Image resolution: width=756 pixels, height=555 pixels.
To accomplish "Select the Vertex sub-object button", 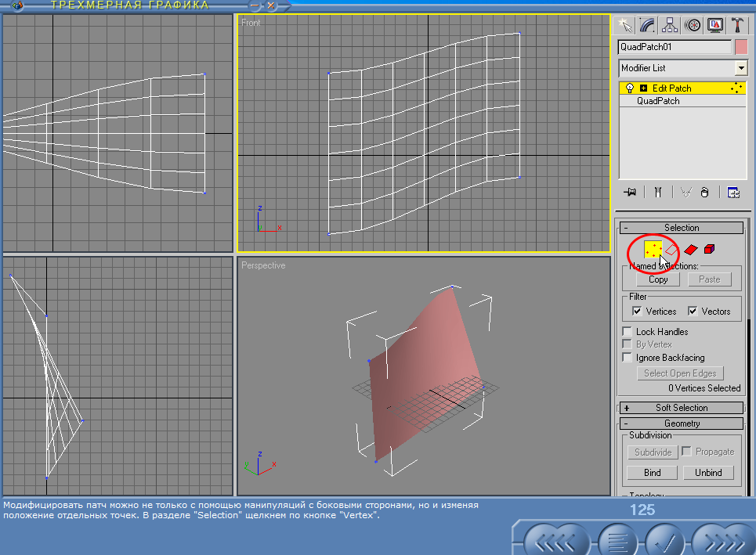I will pyautogui.click(x=653, y=250).
